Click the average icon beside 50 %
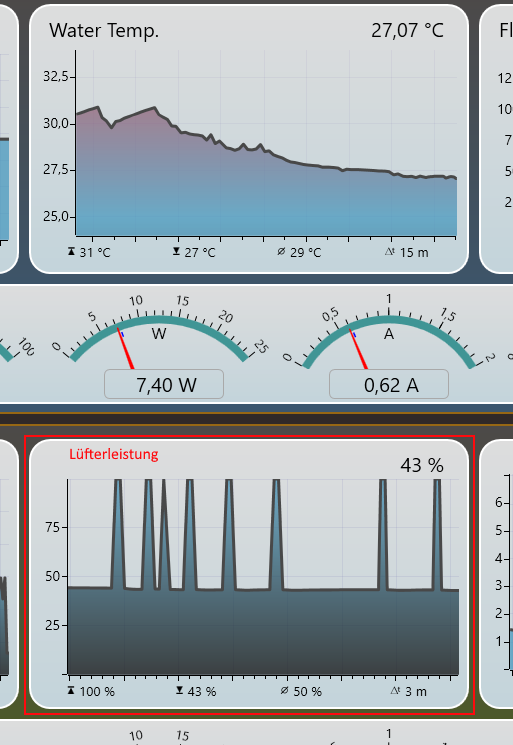Viewport: 513px width, 745px height. (285, 690)
